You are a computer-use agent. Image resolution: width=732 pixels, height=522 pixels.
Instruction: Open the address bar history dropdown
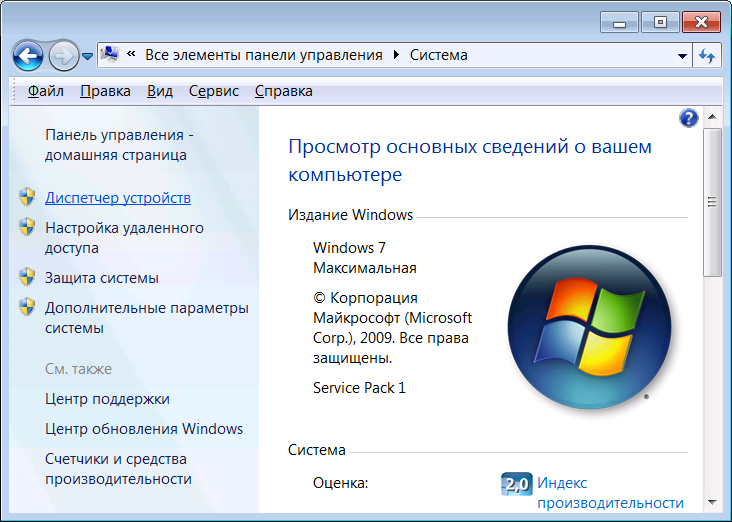682,56
